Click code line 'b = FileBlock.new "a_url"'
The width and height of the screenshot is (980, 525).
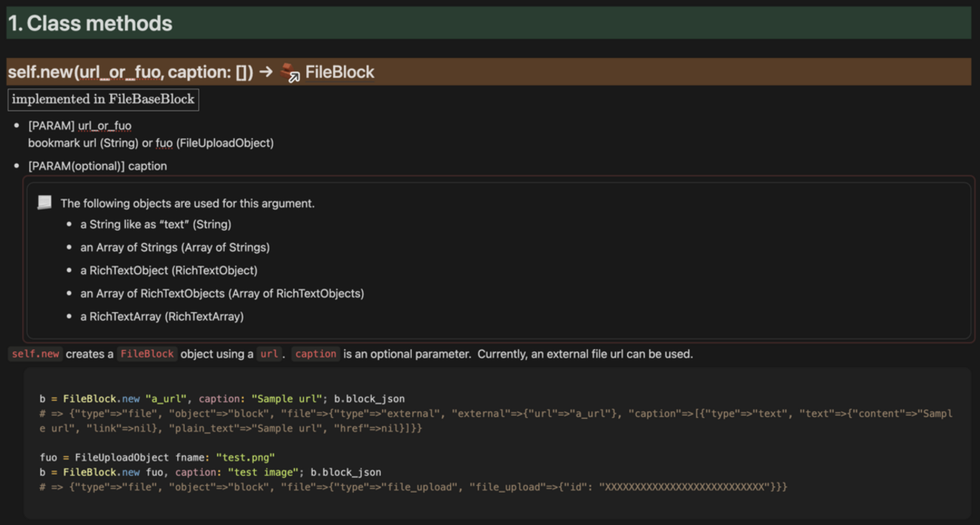click(x=222, y=398)
